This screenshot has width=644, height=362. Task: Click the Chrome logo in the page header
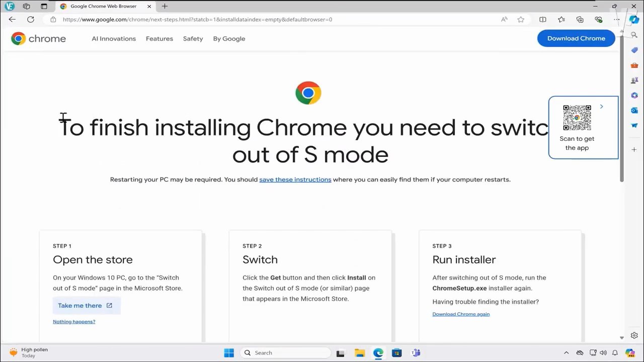point(39,39)
